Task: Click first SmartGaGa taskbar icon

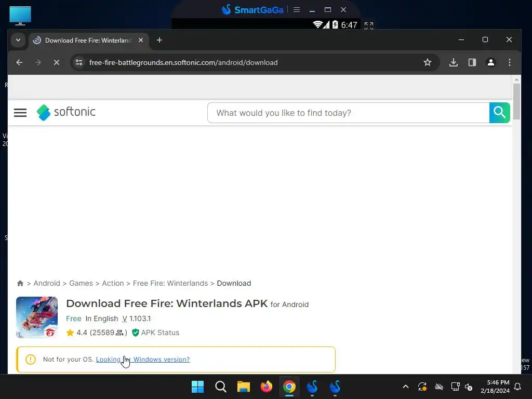Action: pos(312,387)
